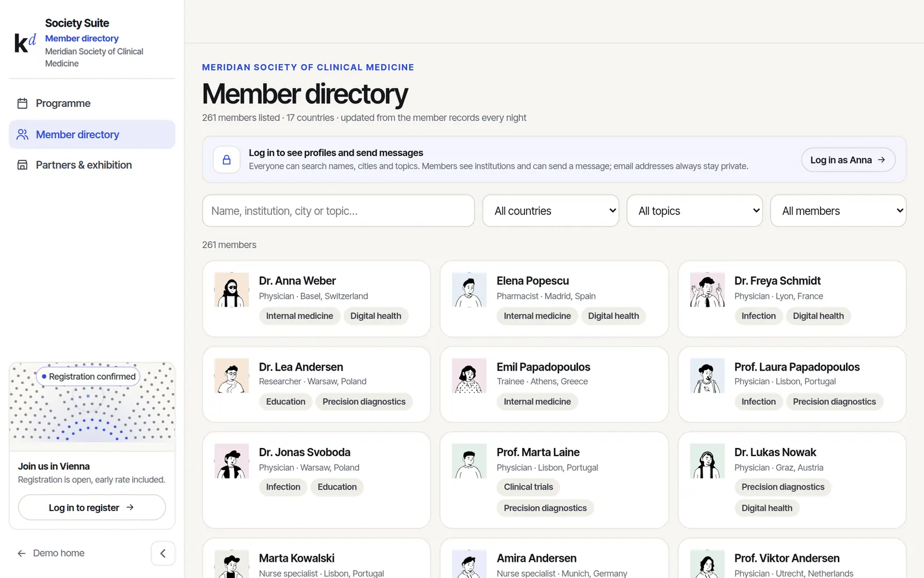Open Prof. Marta Laine's avatar

click(469, 461)
